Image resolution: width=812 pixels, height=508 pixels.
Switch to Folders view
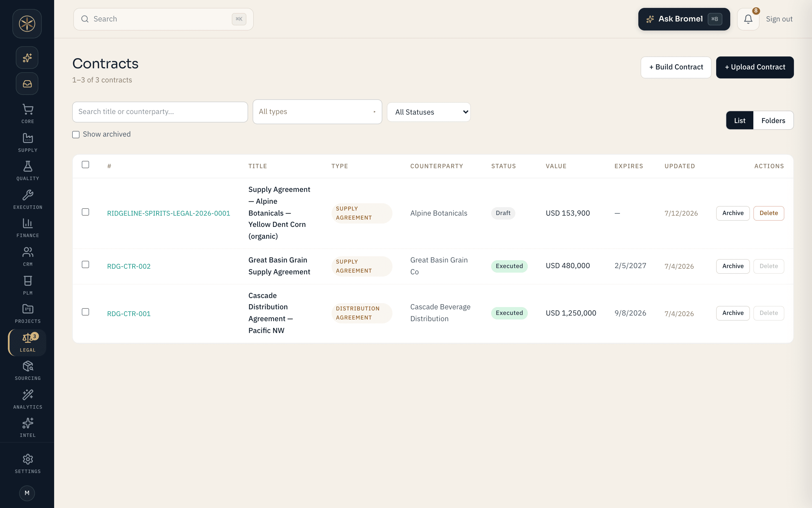773,120
